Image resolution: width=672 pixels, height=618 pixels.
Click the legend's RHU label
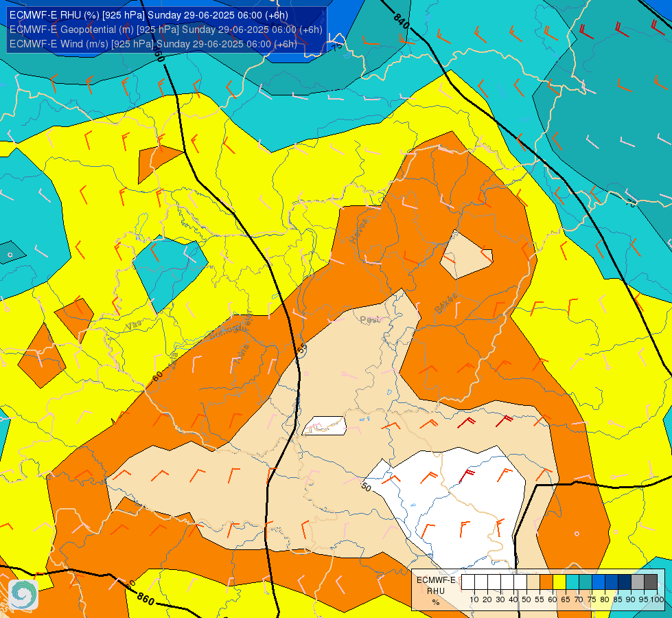436,591
